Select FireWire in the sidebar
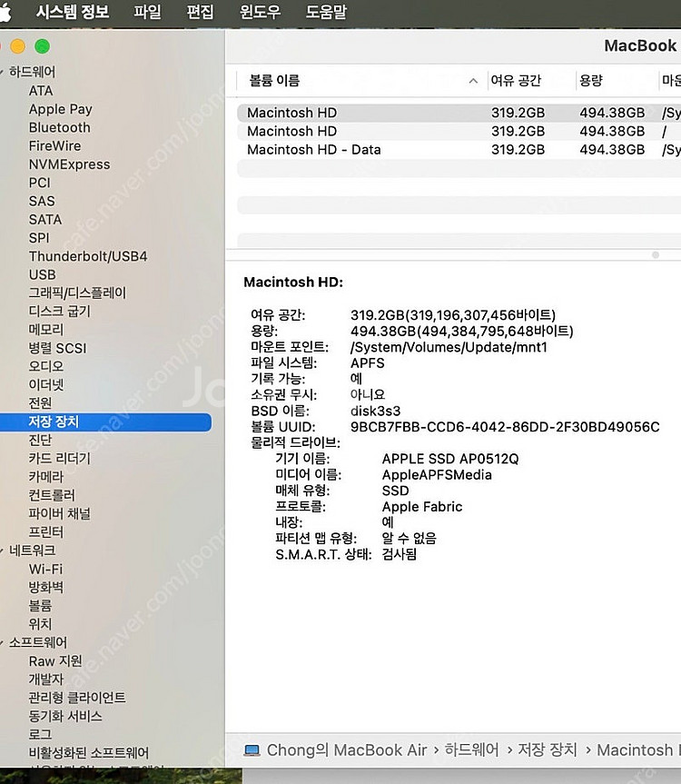Image resolution: width=681 pixels, height=784 pixels. click(x=55, y=146)
